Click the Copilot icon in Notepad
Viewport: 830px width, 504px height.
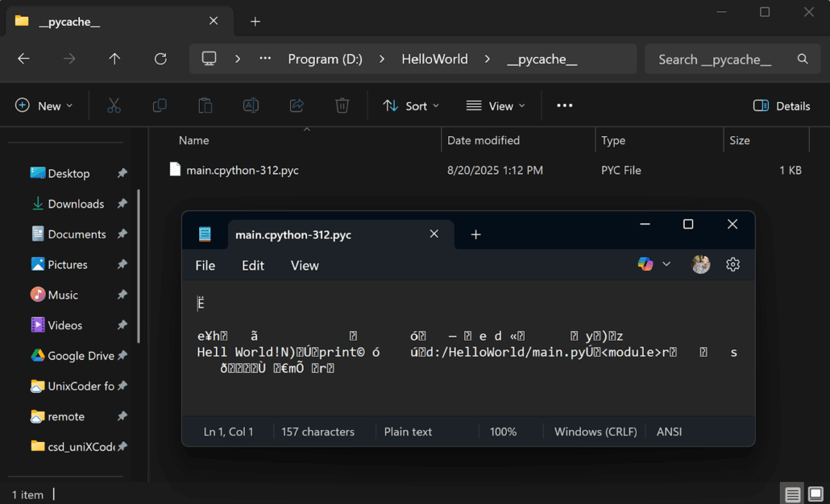645,264
